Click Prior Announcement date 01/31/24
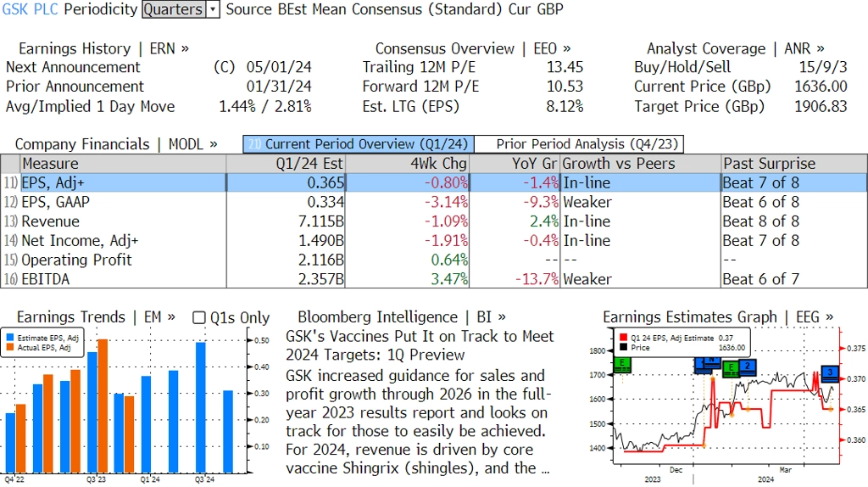 click(279, 87)
